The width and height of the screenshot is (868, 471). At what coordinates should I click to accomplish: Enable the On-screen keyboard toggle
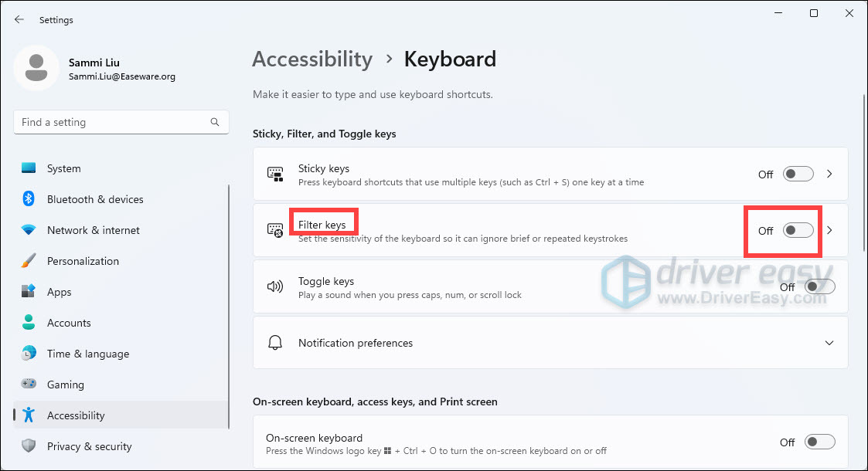[x=819, y=442]
